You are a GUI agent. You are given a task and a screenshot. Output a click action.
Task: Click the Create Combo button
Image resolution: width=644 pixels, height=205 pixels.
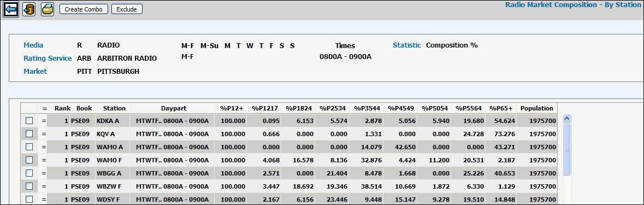[x=84, y=9]
